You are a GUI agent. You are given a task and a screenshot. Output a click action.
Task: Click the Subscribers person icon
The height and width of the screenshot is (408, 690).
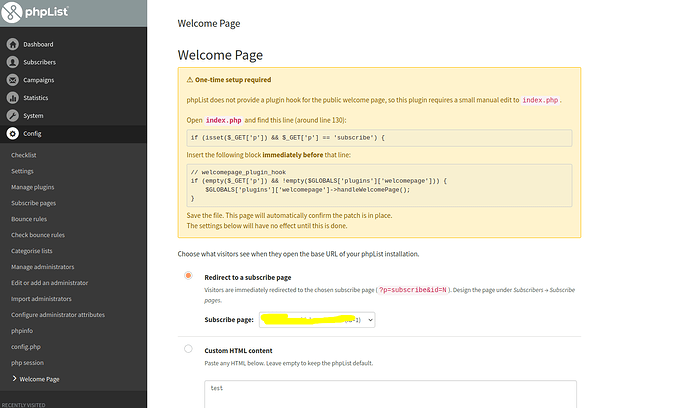pos(13,62)
